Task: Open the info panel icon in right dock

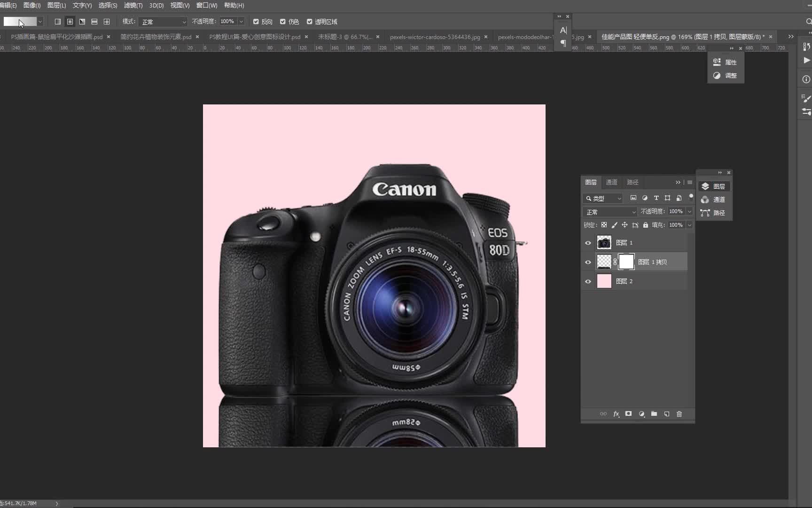Action: (806, 79)
